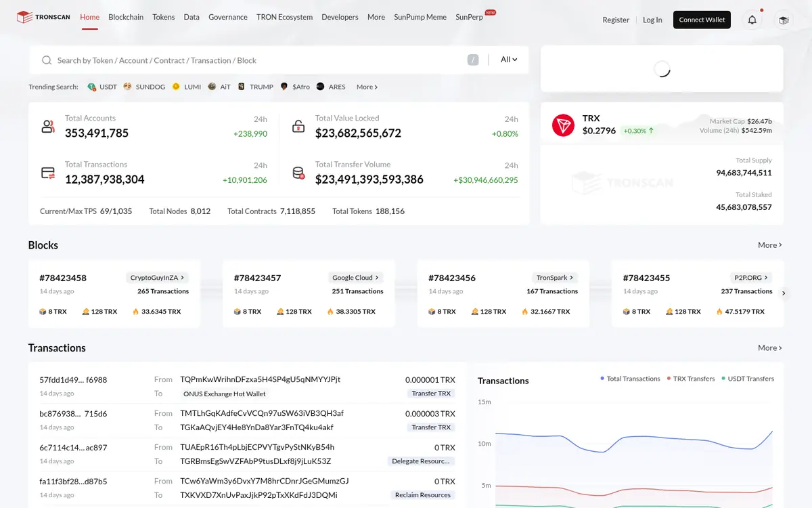The height and width of the screenshot is (508, 812).
Task: Click the $Afro trending token icon
Action: click(284, 87)
